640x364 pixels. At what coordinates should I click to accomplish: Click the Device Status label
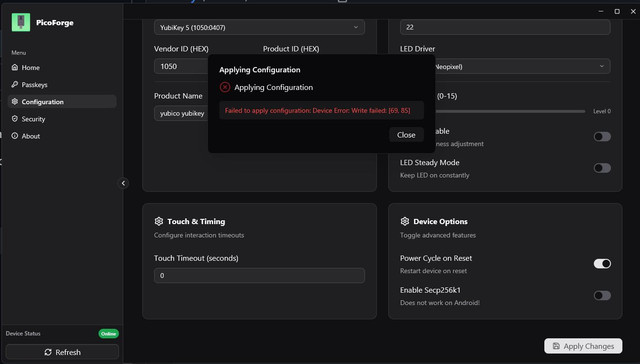click(23, 334)
